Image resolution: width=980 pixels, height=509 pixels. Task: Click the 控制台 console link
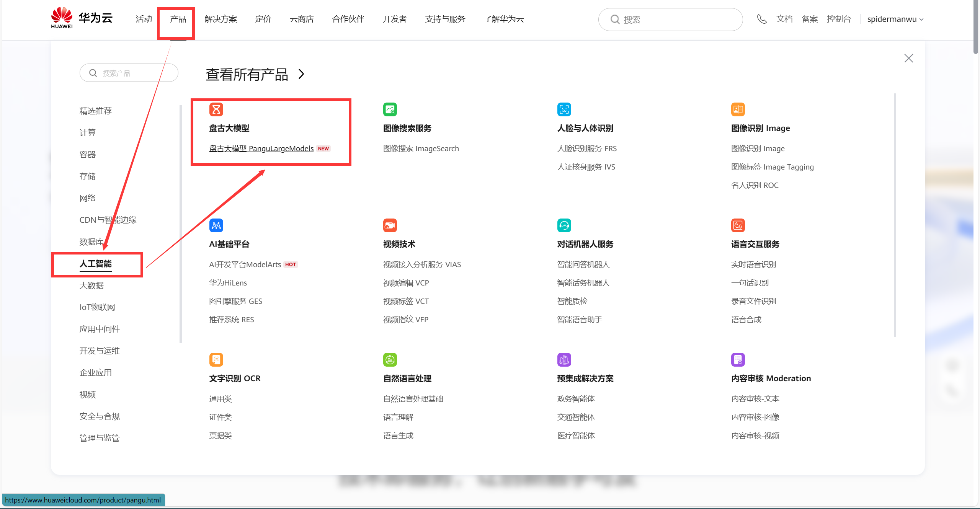(838, 19)
